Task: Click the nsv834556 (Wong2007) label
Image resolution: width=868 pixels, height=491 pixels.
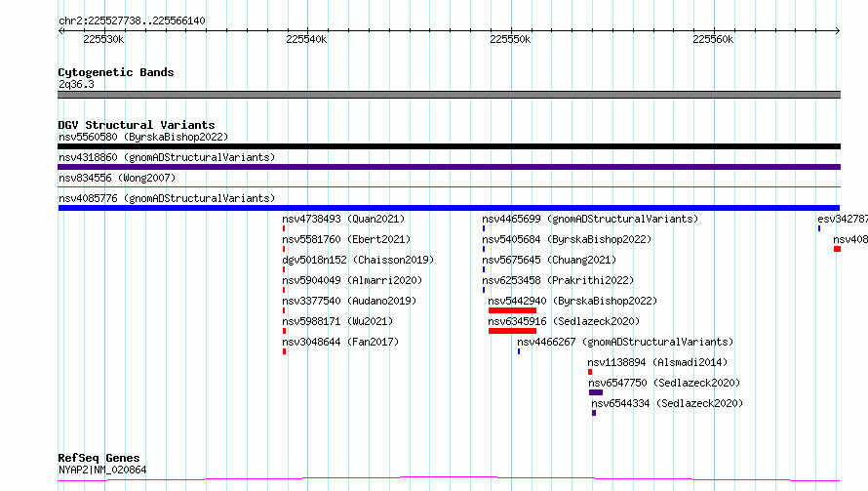Action: pos(117,178)
